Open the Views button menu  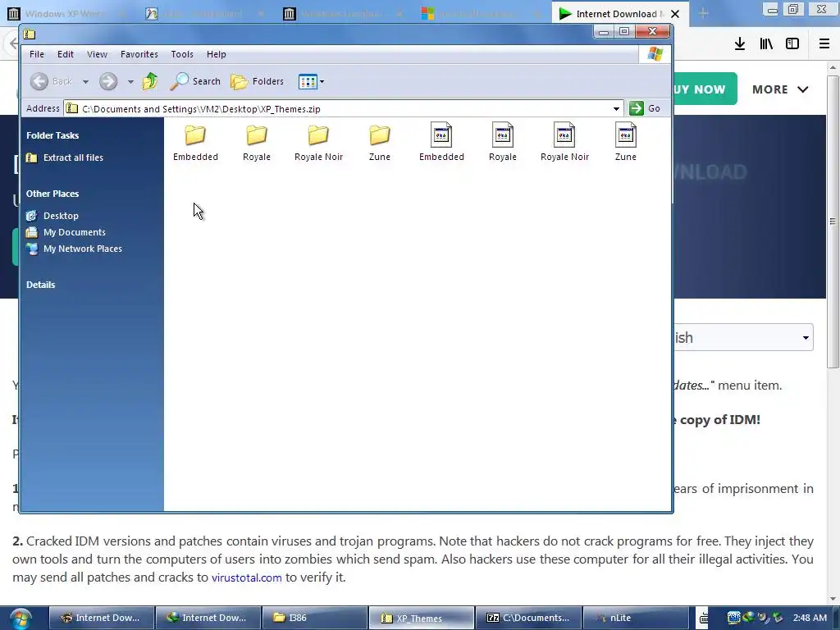[311, 81]
